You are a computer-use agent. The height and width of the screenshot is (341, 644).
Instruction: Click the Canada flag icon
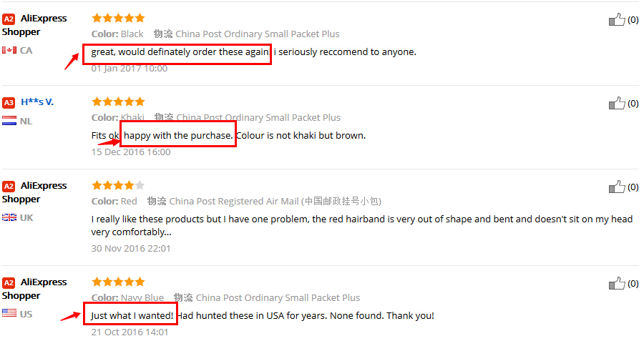[9, 50]
